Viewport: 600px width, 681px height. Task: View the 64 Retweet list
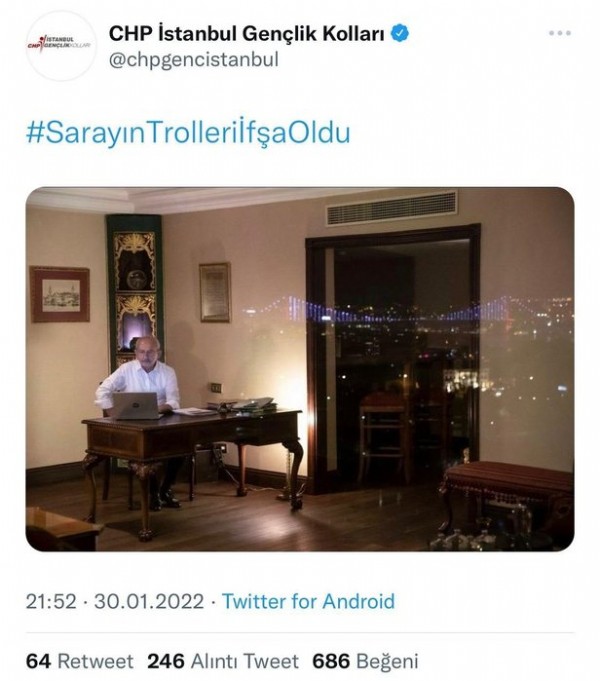pyautogui.click(x=79, y=661)
